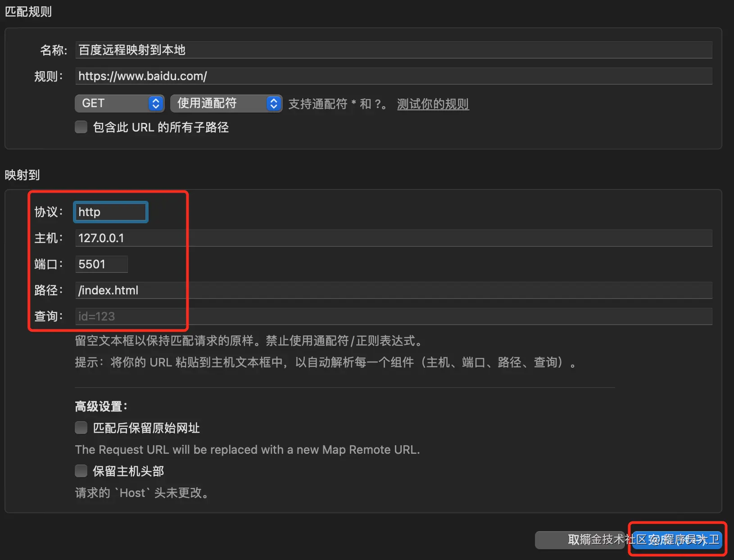734x560 pixels.
Task: Click the 规则 field containing https://www.baidu.com/
Action: (394, 76)
